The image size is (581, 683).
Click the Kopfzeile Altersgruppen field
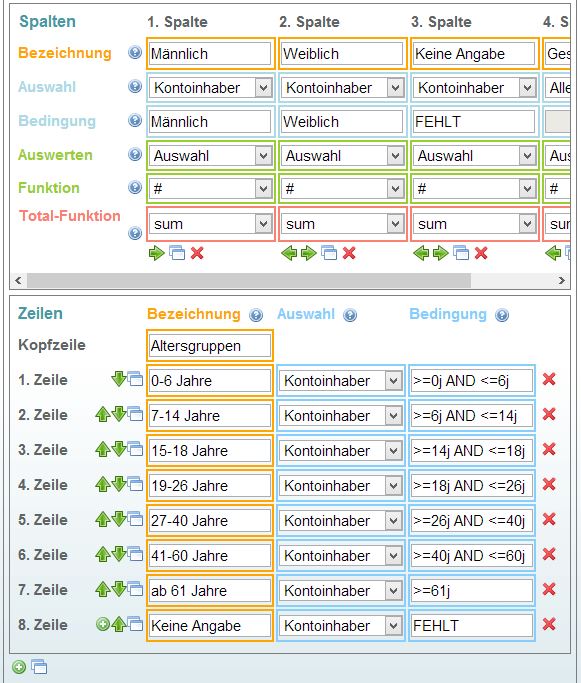pyautogui.click(x=210, y=346)
